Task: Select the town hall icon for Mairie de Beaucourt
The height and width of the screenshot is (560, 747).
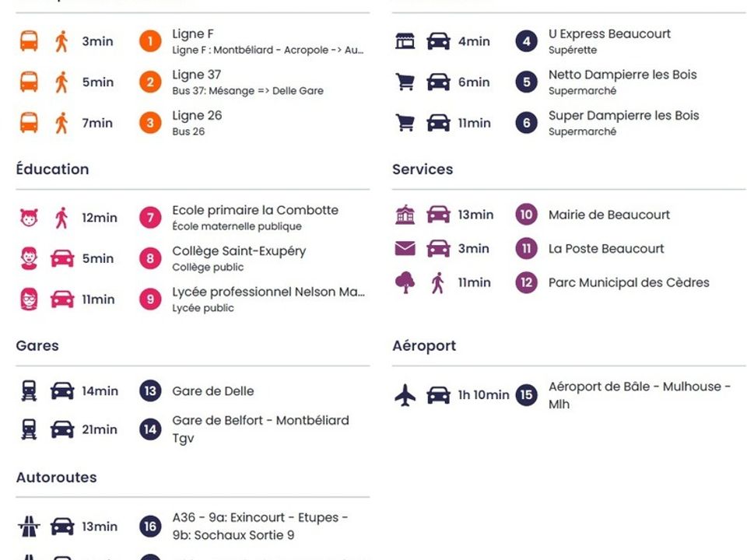Action: click(405, 215)
